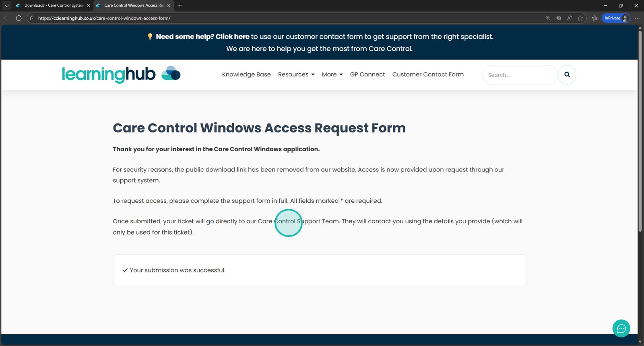The width and height of the screenshot is (644, 346).
Task: Focus the address bar with the cclearninghub URL
Action: (x=104, y=18)
